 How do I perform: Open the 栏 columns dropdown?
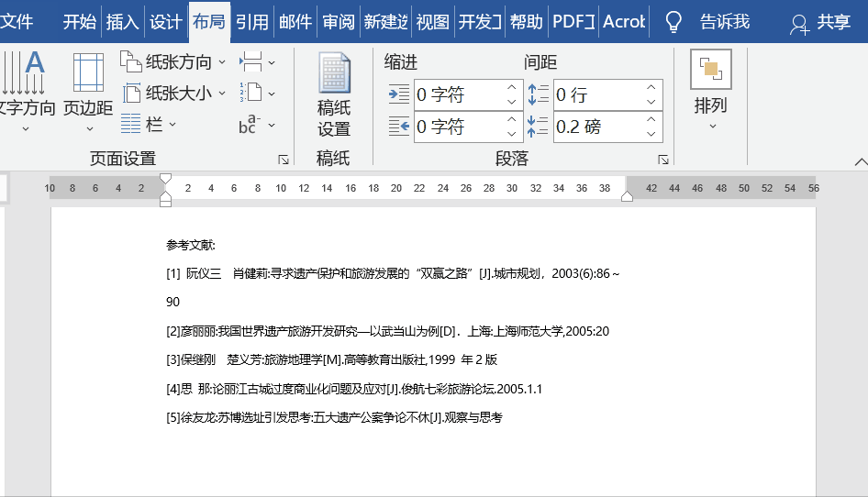point(149,124)
